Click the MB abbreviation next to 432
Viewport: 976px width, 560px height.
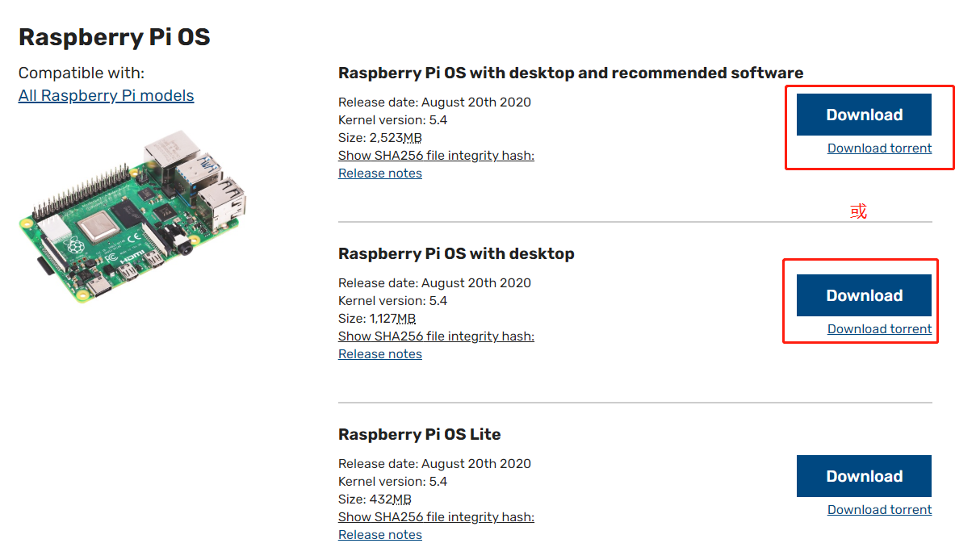click(x=401, y=499)
